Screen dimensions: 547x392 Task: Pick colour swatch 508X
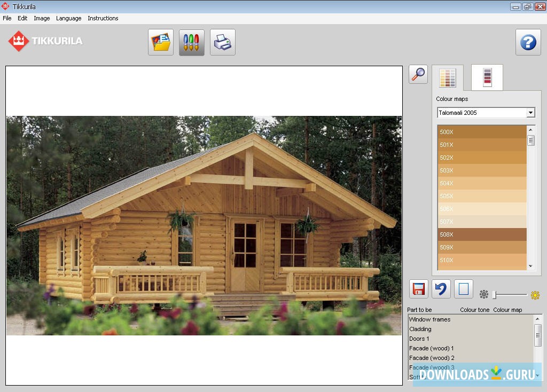(482, 234)
